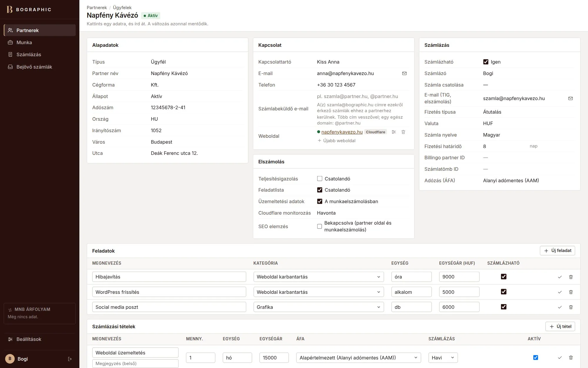Click the Új tétel button
The width and height of the screenshot is (588, 368).
[x=560, y=326]
